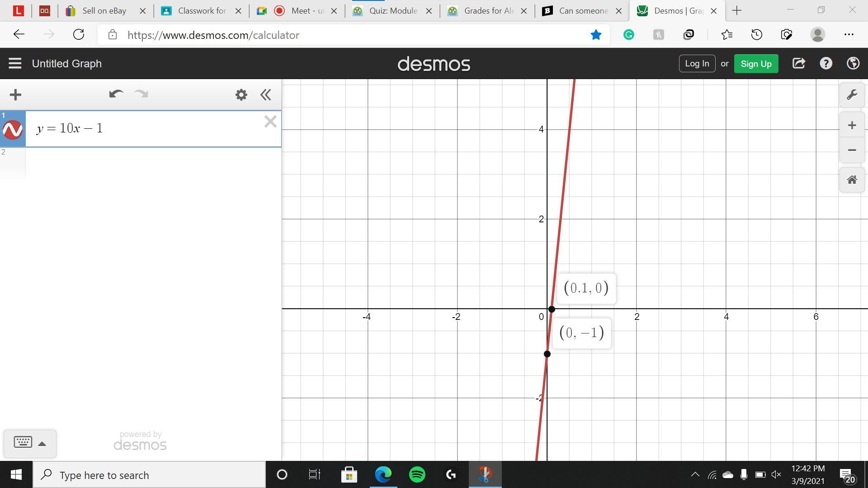The image size is (868, 488).
Task: Delete the y = 10x − 1 expression
Action: [x=270, y=122]
